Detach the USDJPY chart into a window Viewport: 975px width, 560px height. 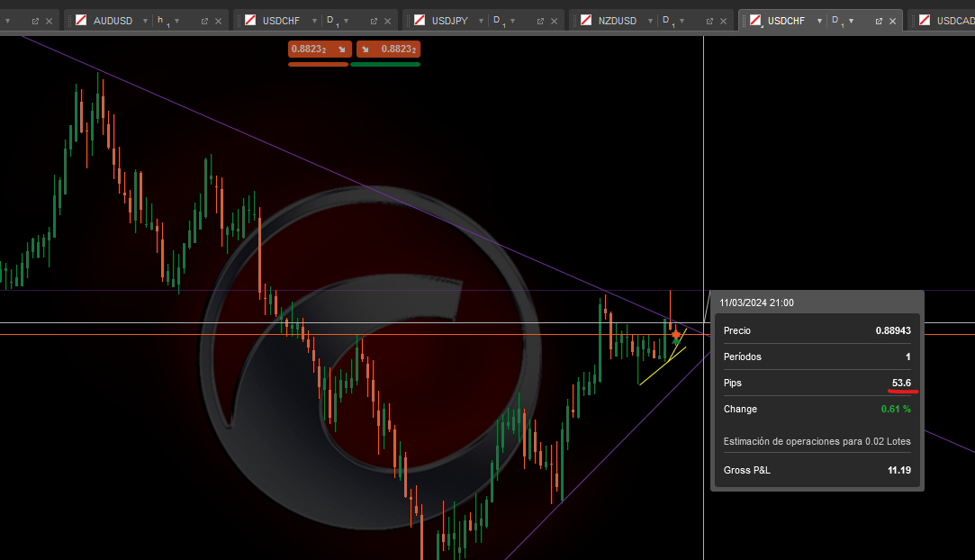coord(540,21)
